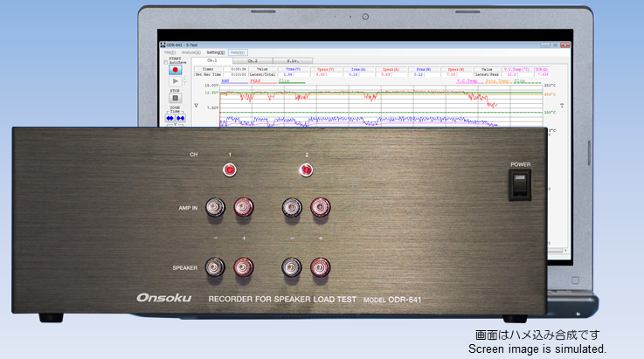The image size is (644, 359).
Task: Click the orange Stop Temp legend entry
Action: [x=498, y=81]
